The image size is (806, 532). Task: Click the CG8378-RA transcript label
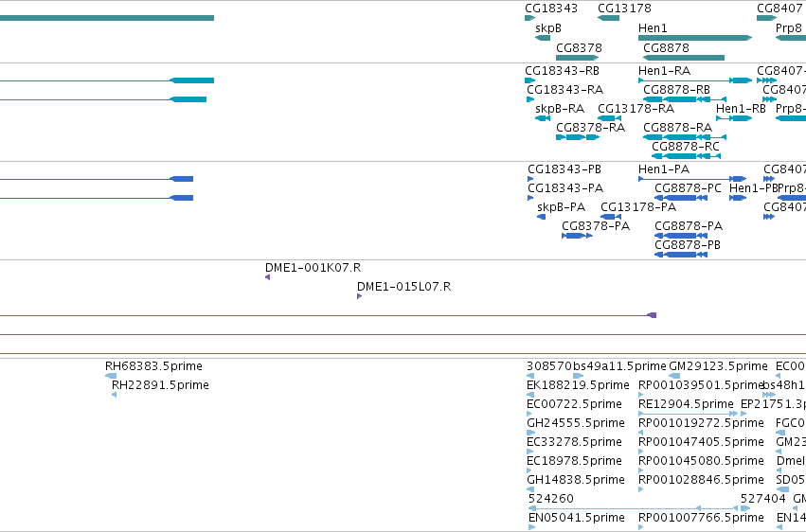tap(591, 128)
